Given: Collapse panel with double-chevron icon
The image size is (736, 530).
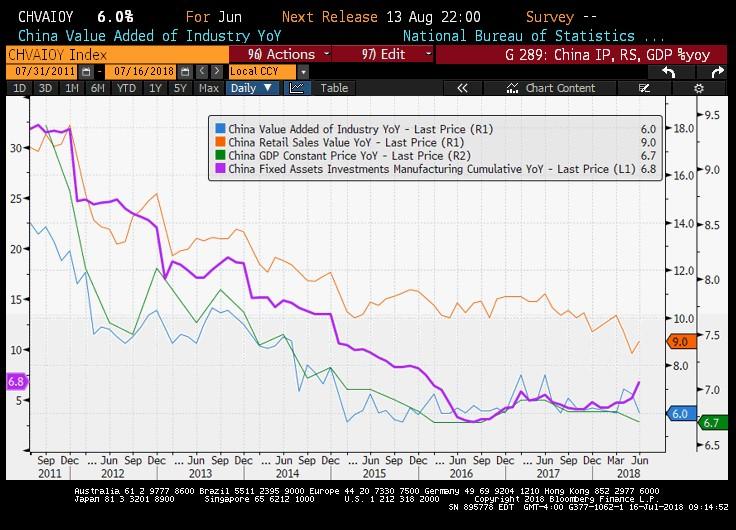Looking at the screenshot, I should coord(462,88).
